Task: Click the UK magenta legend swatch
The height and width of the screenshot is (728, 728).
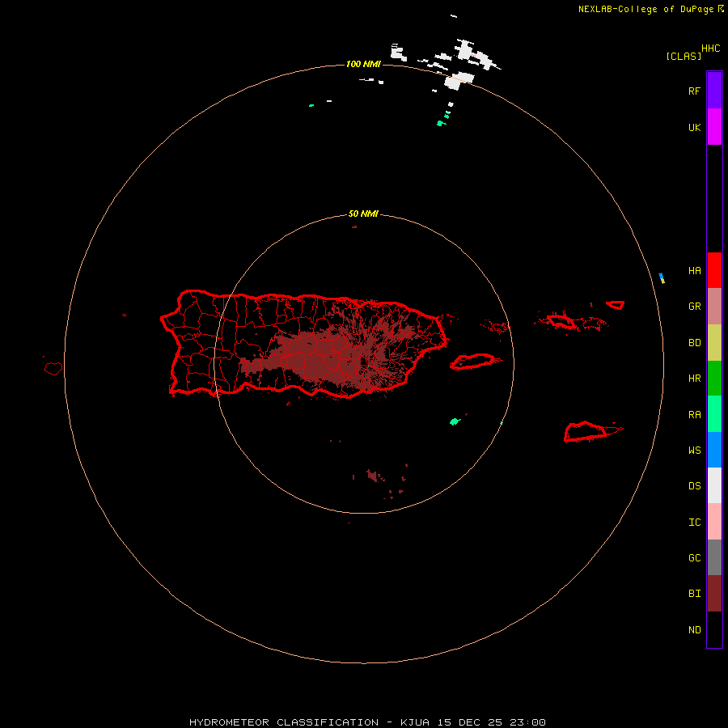Action: coord(714,127)
